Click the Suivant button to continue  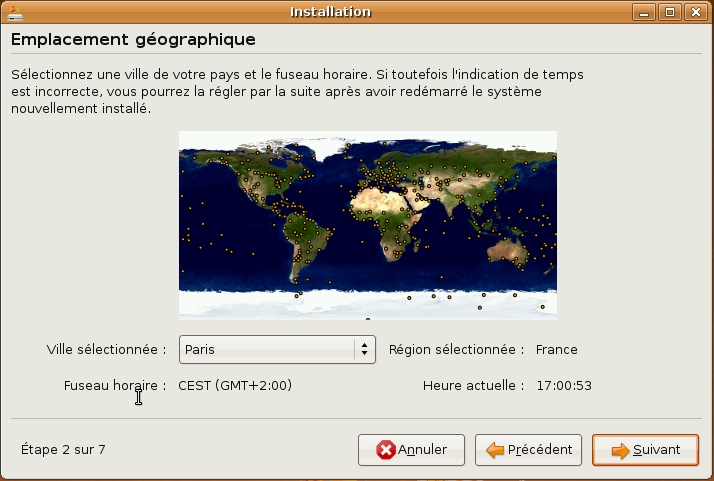point(645,450)
